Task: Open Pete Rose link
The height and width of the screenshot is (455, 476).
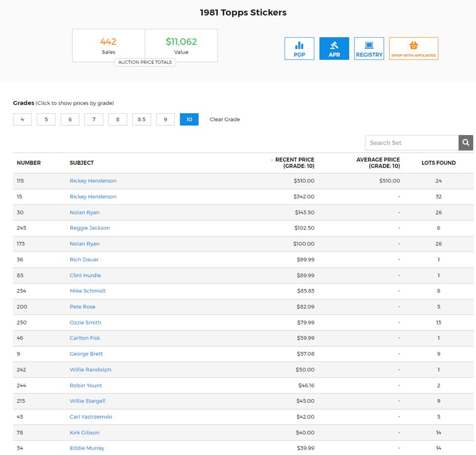Action: (x=83, y=307)
